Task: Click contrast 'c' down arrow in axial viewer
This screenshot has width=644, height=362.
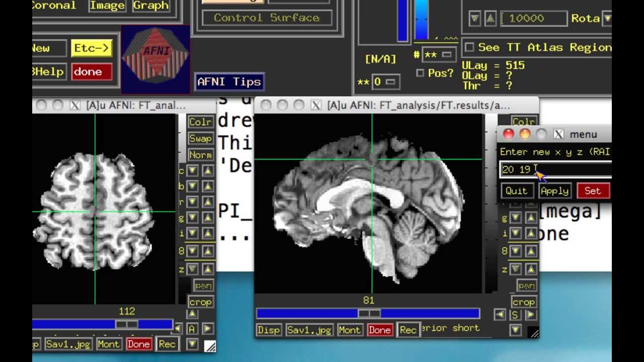Action: [x=192, y=171]
